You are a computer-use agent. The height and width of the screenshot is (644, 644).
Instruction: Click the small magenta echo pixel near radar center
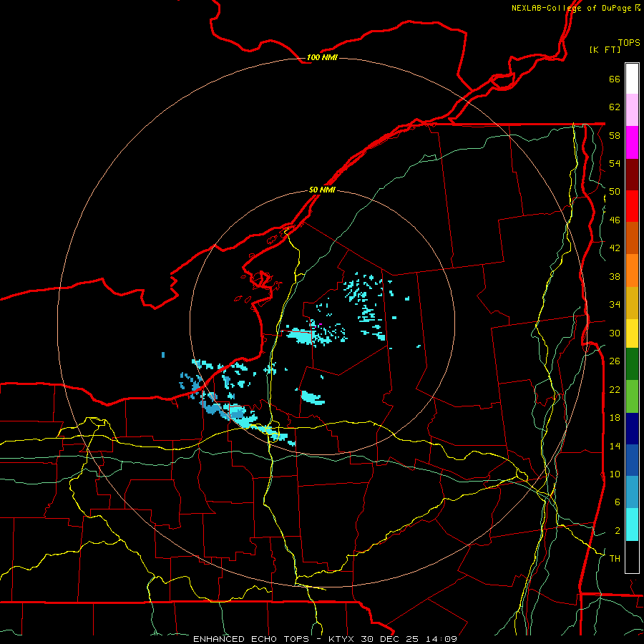coord(320,324)
